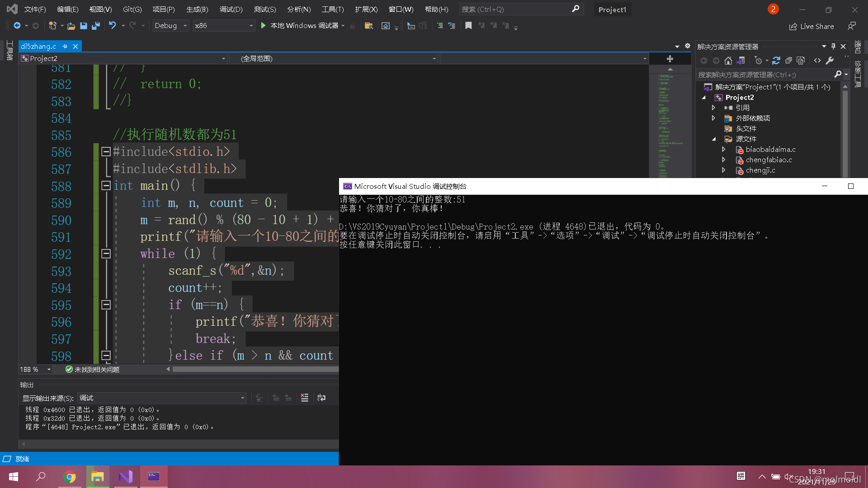Select the di5zhang.c editor tab
Screen dimensions: 868x488
pyautogui.click(x=38, y=46)
